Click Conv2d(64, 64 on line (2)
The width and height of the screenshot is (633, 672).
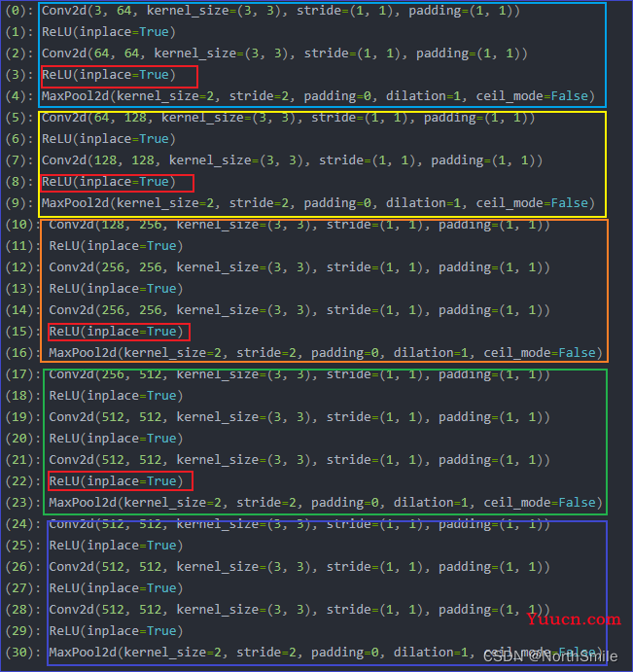click(90, 53)
